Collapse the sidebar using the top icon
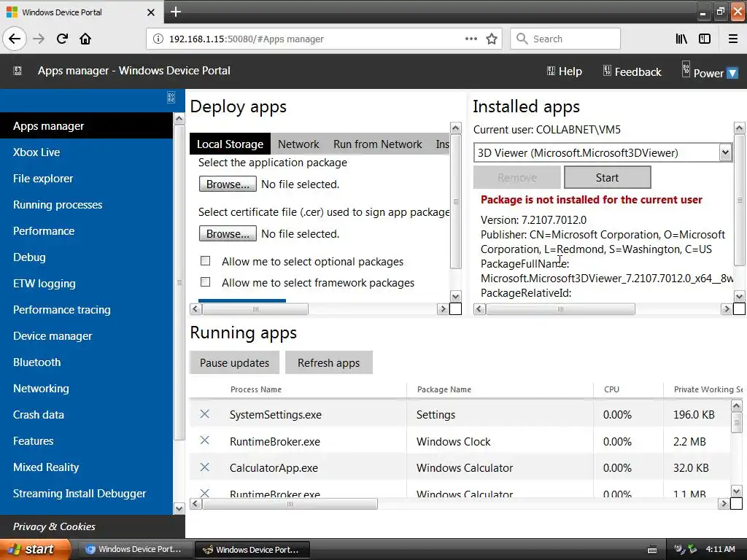The width and height of the screenshot is (747, 560). click(x=171, y=97)
